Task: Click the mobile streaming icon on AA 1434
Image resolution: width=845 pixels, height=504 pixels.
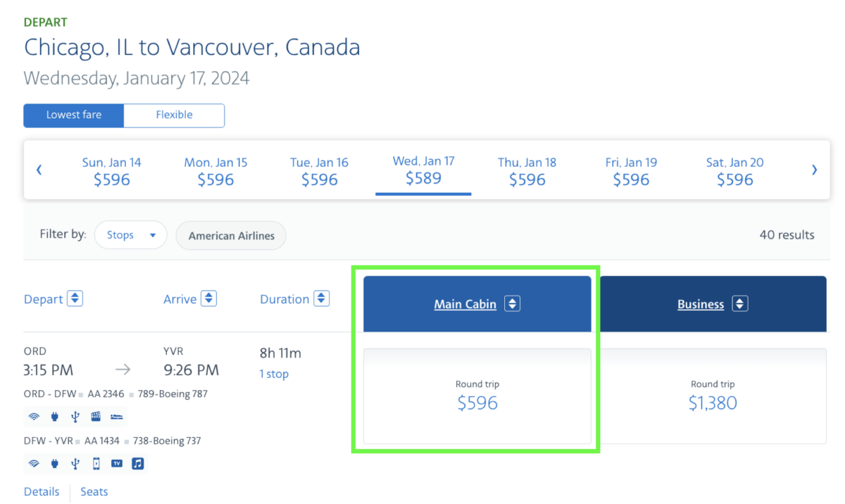Action: tap(96, 463)
